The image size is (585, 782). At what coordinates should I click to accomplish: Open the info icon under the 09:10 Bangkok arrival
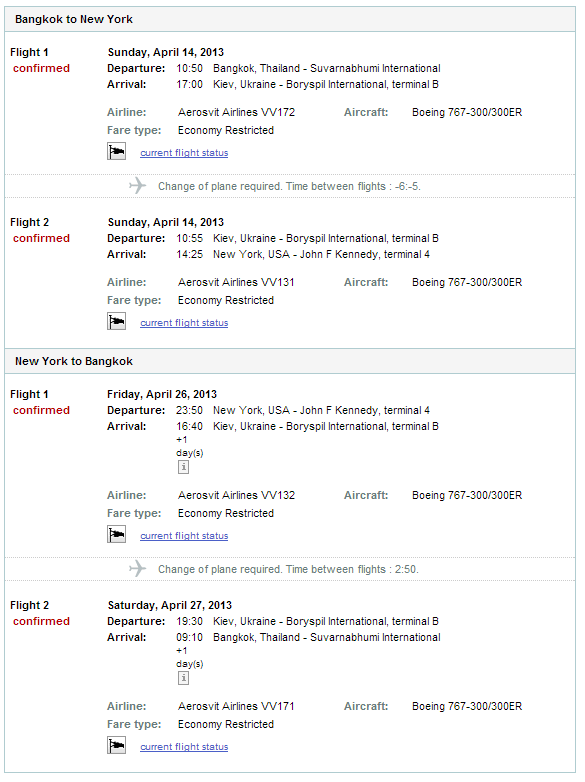[184, 678]
